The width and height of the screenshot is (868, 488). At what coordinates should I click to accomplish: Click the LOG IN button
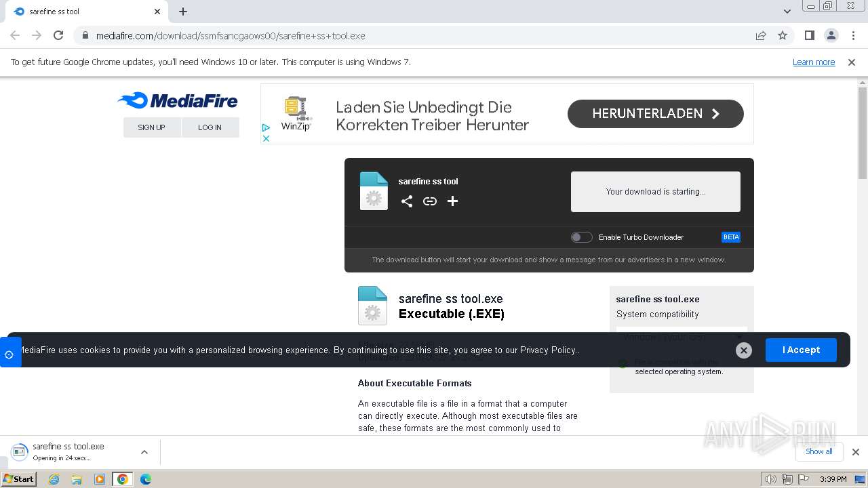point(210,127)
